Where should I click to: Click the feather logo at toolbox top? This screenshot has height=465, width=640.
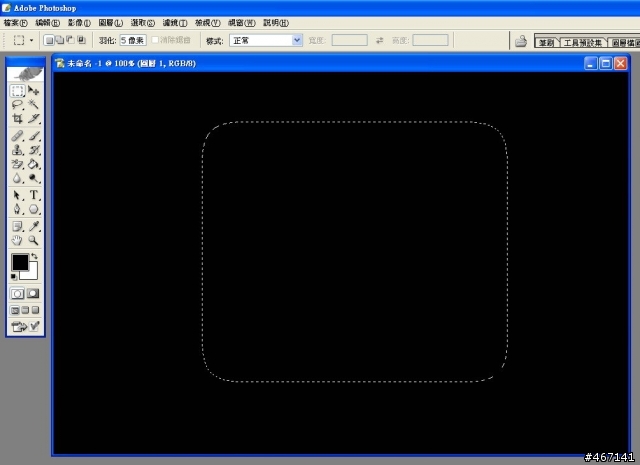point(25,74)
